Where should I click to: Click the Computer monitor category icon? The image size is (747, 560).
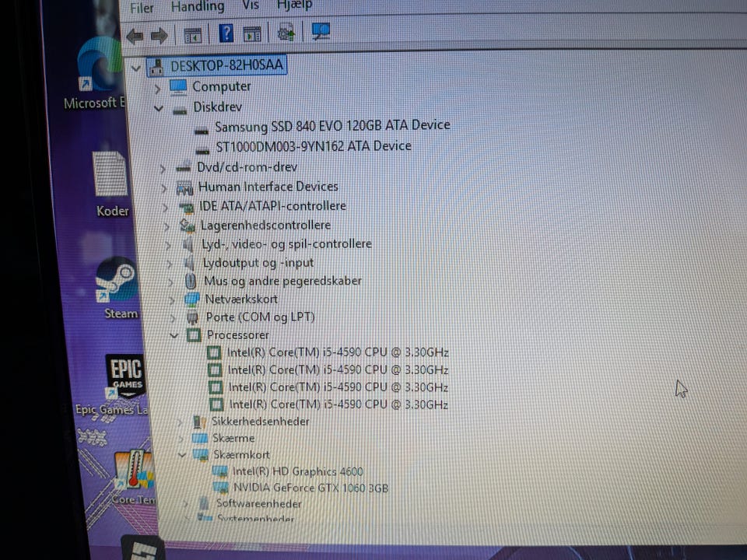click(x=177, y=88)
